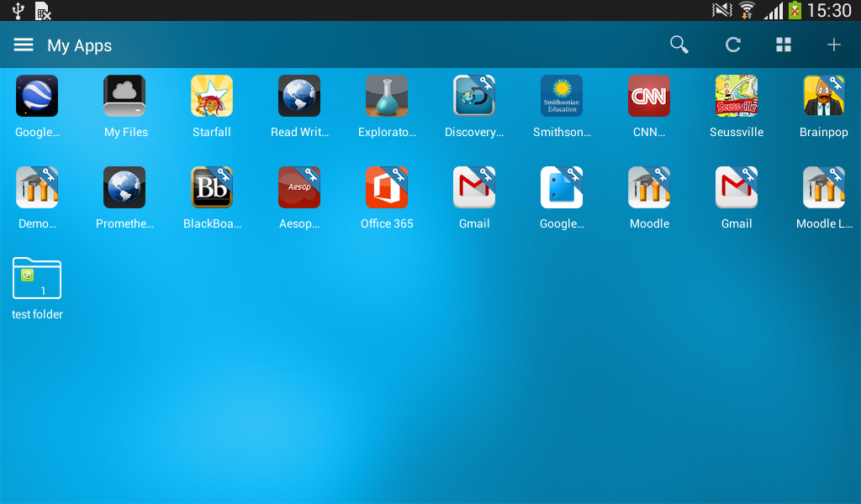Launch the Seussville app
861x504 pixels.
pos(737,96)
